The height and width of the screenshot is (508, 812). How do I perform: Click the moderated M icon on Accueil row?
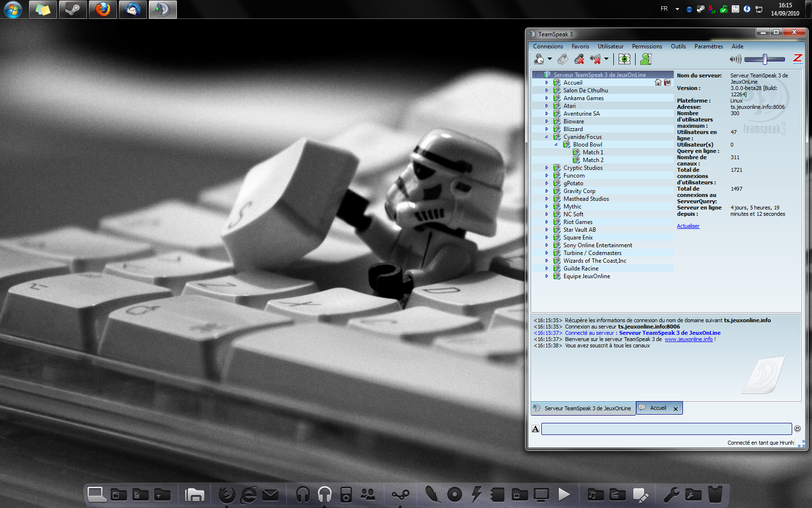[x=667, y=83]
